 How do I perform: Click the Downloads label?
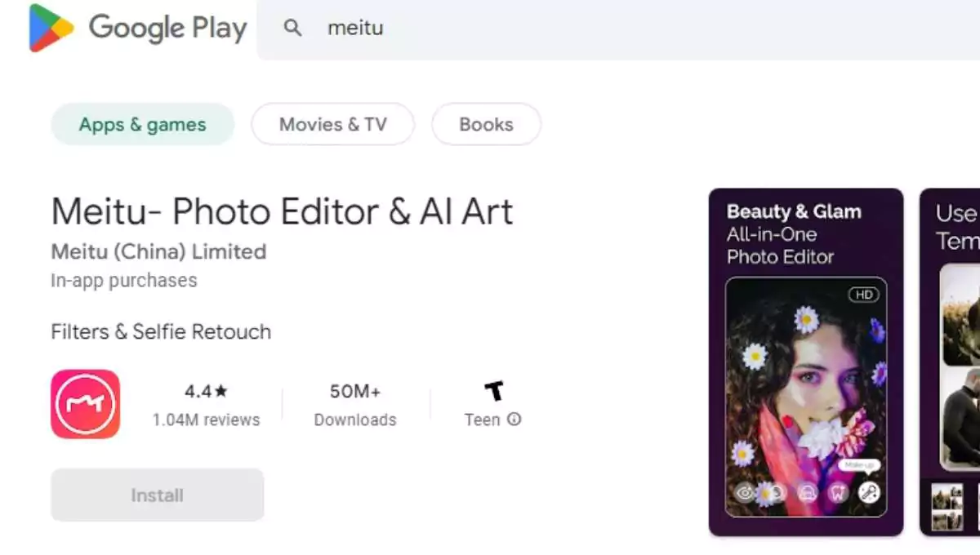355,420
